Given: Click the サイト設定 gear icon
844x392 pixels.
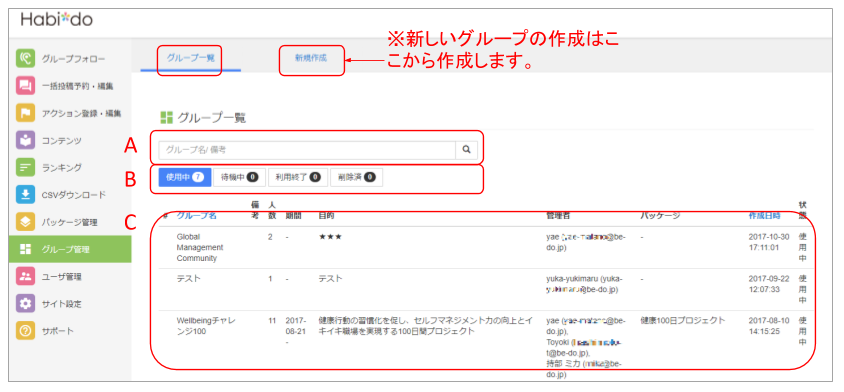Looking at the screenshot, I should pos(25,303).
